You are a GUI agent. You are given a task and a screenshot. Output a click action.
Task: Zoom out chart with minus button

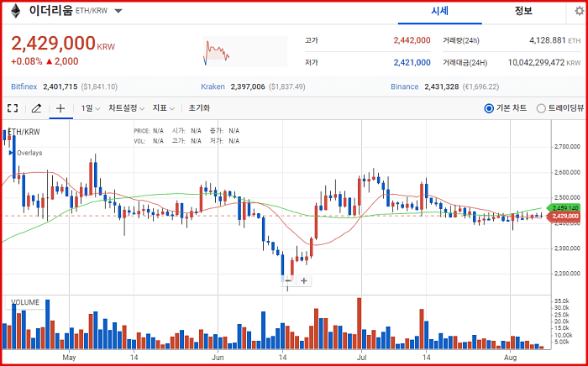coord(288,280)
